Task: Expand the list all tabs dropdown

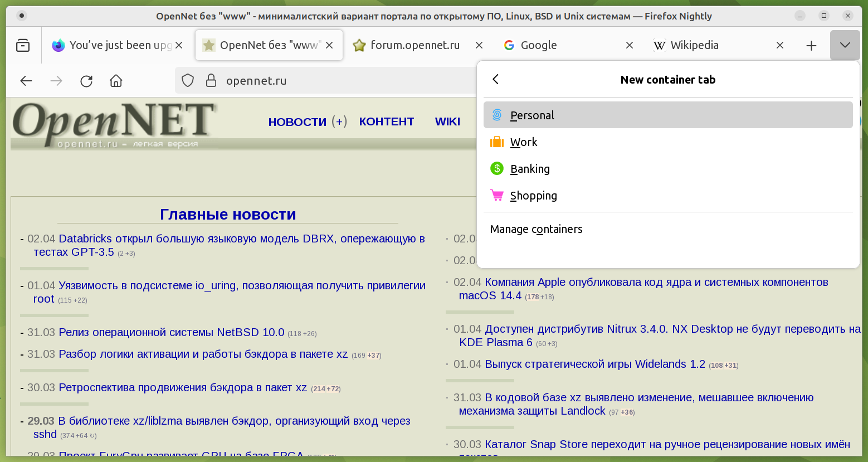Action: tap(845, 45)
